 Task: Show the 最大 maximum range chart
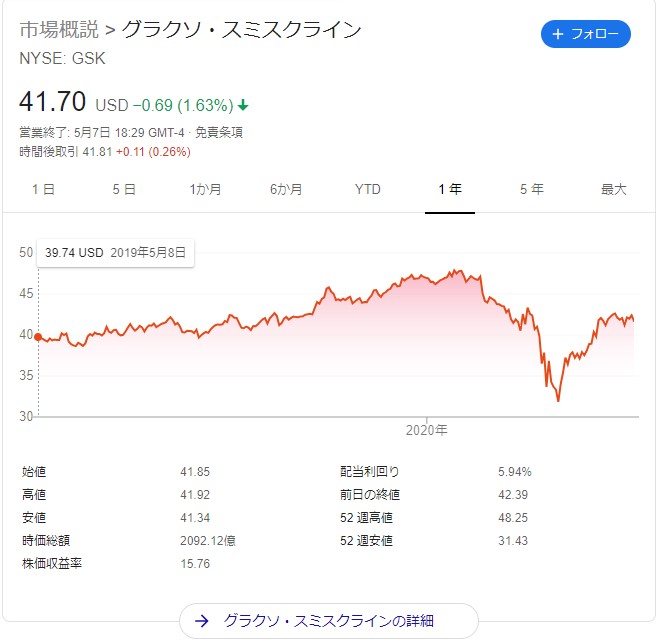click(614, 189)
